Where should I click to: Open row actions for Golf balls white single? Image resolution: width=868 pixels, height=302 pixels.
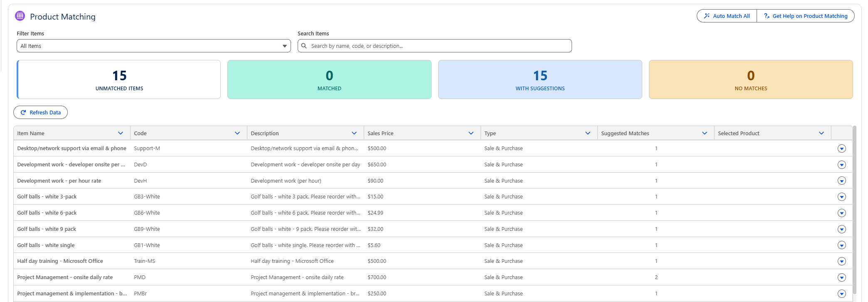[842, 245]
